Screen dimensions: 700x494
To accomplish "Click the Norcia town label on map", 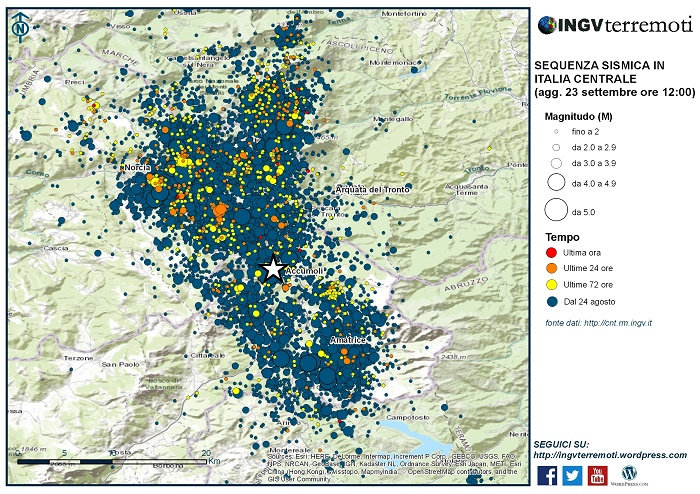I will point(135,167).
